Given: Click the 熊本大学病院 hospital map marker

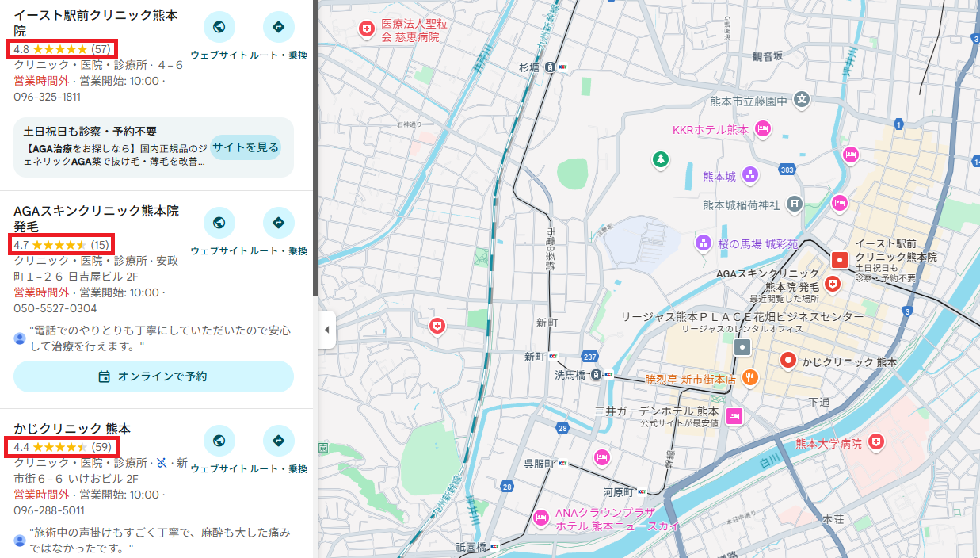Looking at the screenshot, I should 875,442.
